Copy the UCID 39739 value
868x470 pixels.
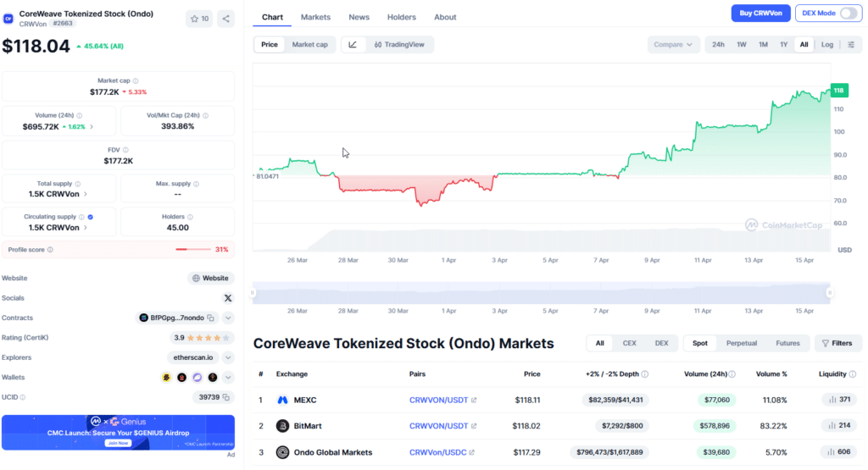[228, 397]
